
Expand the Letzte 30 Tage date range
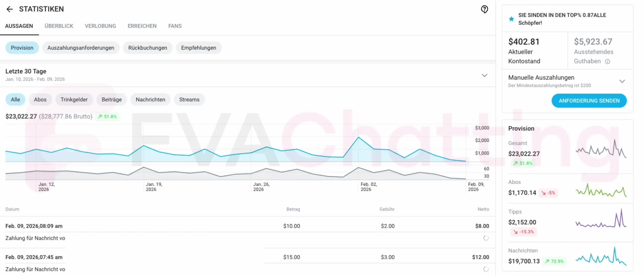[484, 75]
